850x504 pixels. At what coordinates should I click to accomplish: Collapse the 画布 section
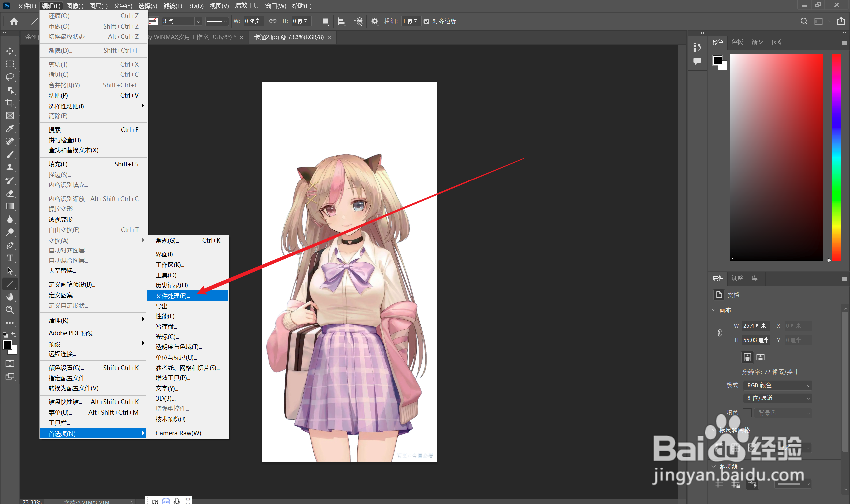pos(714,310)
